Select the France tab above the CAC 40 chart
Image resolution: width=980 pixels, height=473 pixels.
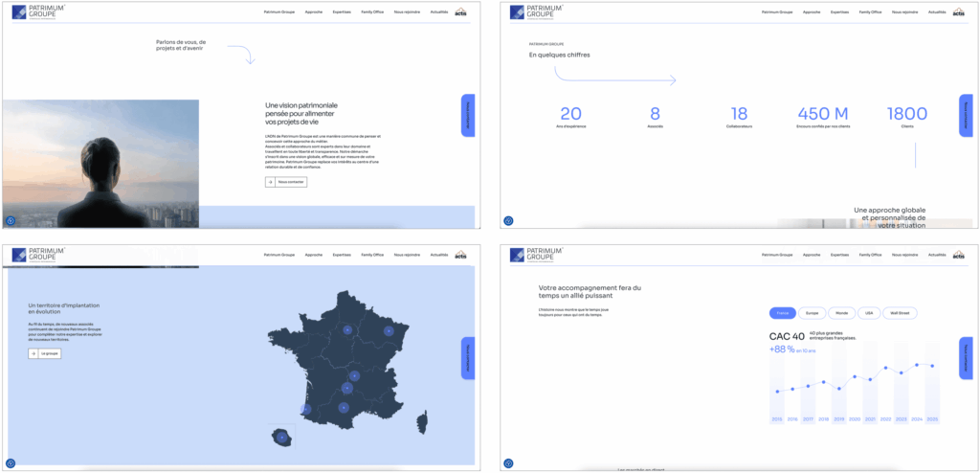pos(783,313)
